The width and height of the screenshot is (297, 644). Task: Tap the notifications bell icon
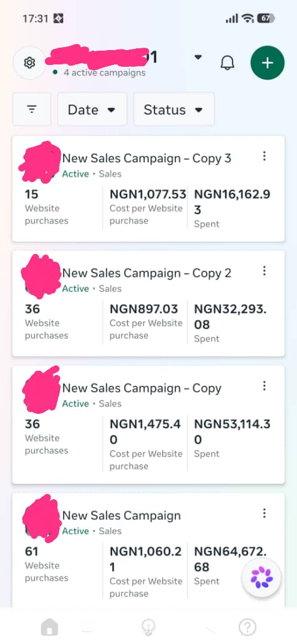(227, 63)
